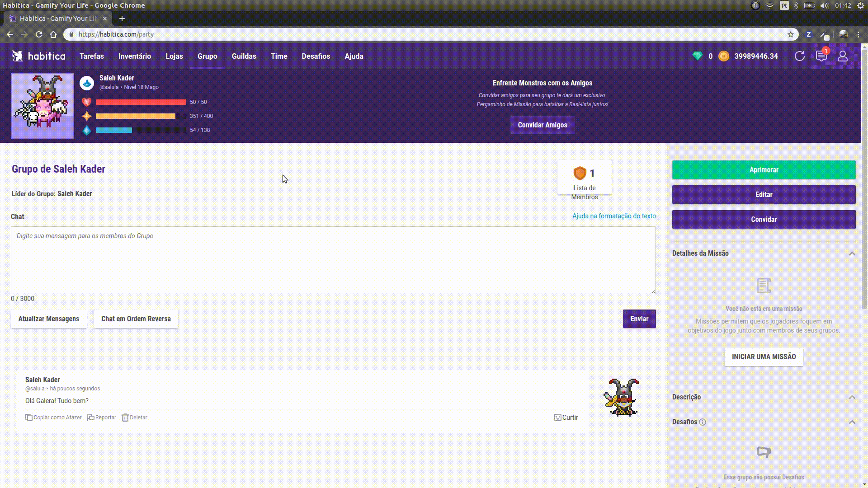Toggle Chat em Ordem Reversa
This screenshot has width=868, height=488.
tap(136, 319)
